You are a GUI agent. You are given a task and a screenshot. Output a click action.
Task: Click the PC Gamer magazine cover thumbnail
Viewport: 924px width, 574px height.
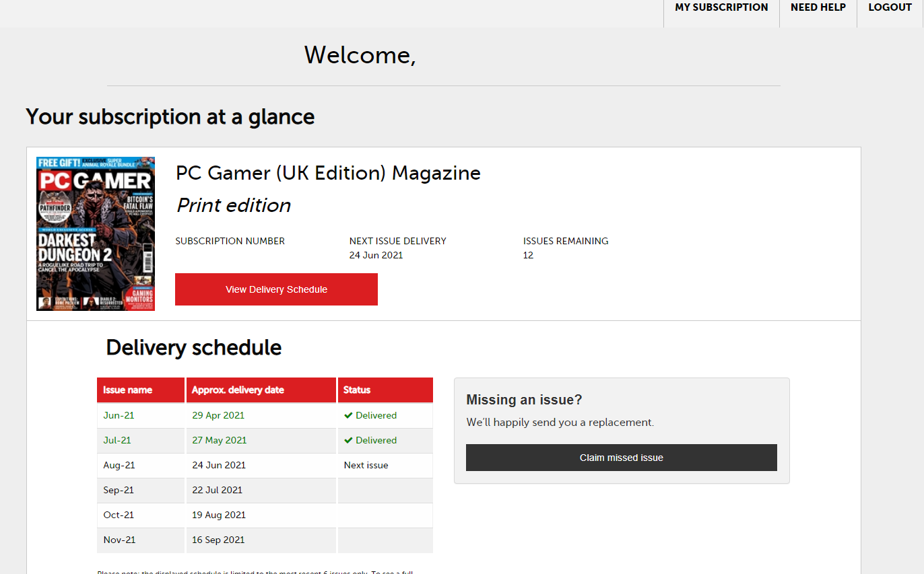click(96, 234)
